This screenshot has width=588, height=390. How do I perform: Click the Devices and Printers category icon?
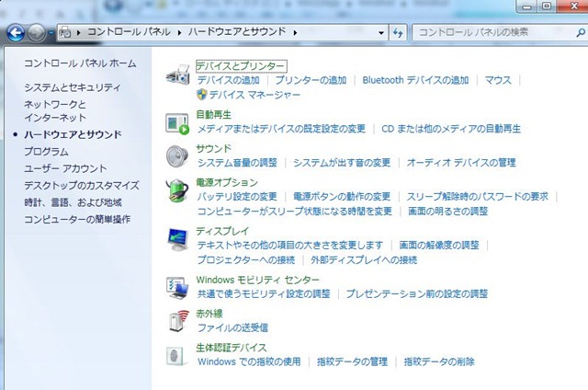tap(177, 74)
